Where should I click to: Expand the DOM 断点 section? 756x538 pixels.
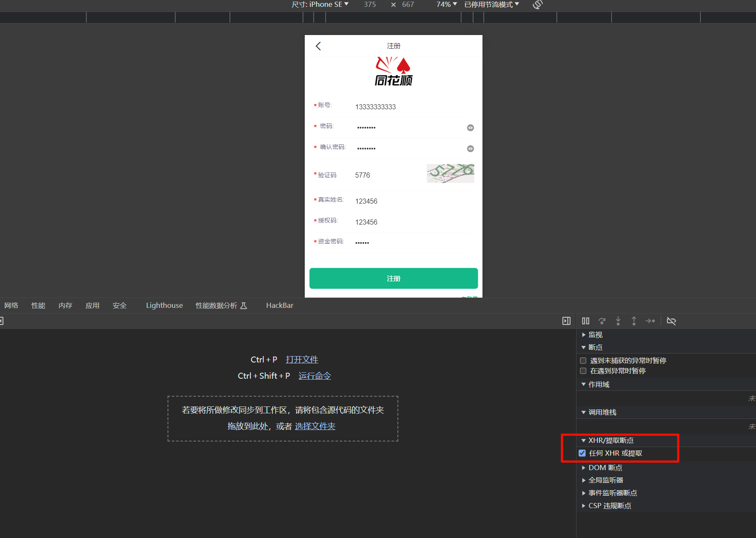[605, 468]
